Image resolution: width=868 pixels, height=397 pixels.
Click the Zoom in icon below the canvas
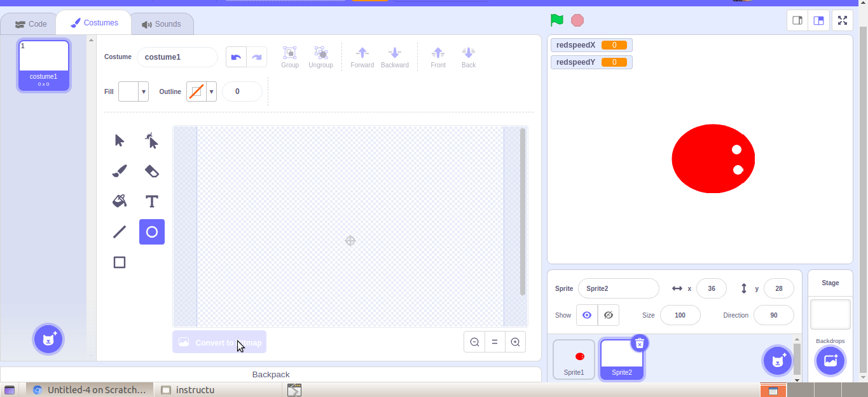pyautogui.click(x=515, y=342)
